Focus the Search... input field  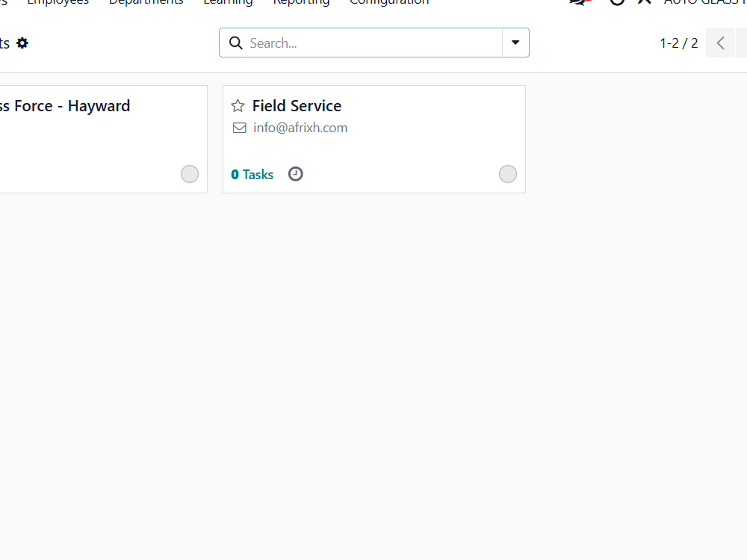pyautogui.click(x=375, y=43)
